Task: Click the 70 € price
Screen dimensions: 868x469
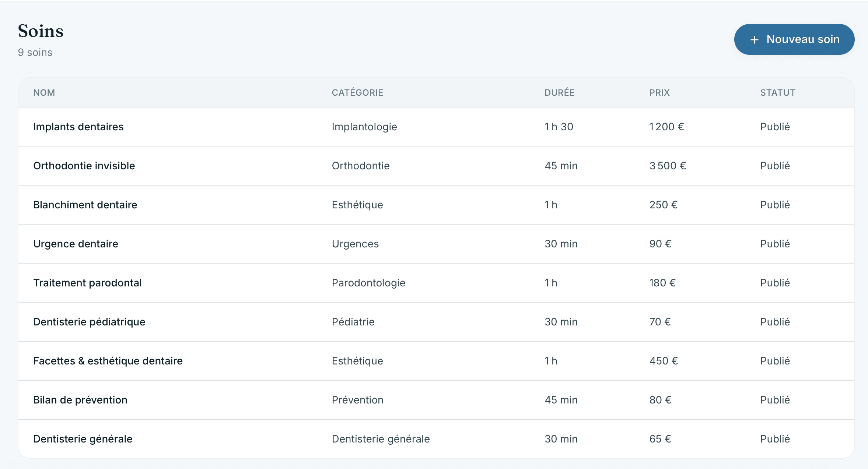Action: tap(660, 322)
